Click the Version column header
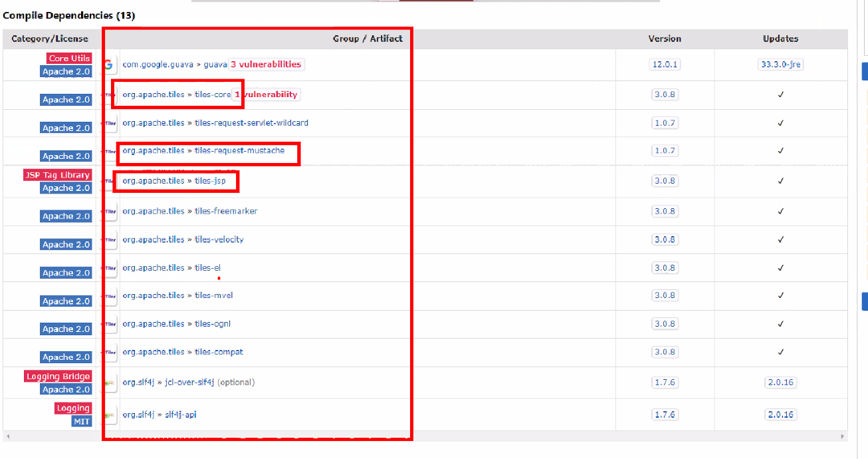 pyautogui.click(x=665, y=39)
